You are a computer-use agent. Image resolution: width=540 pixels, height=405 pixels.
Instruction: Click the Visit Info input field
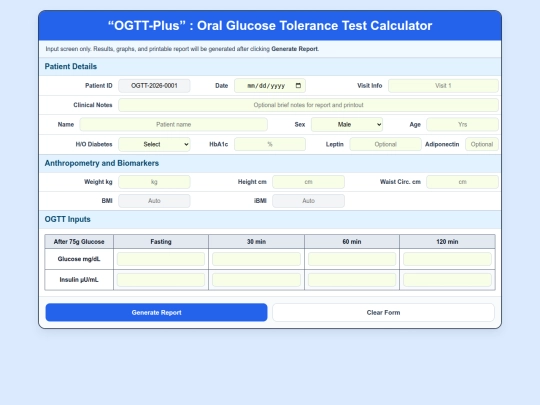(443, 86)
